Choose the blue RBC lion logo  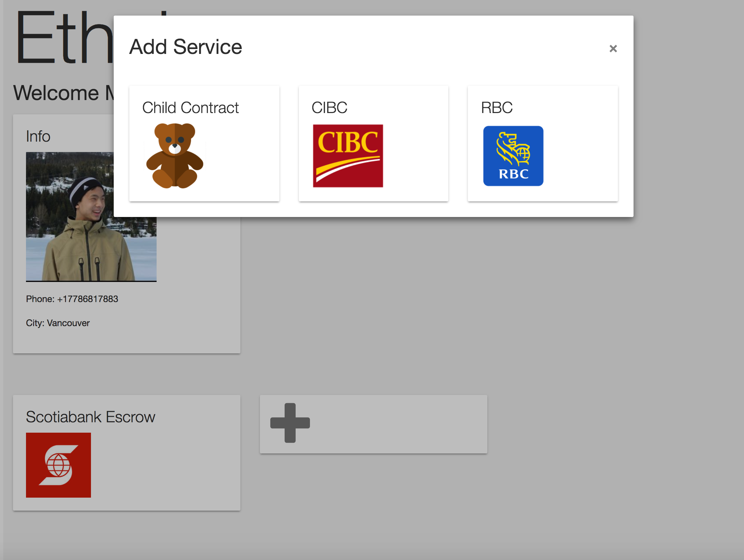click(513, 156)
